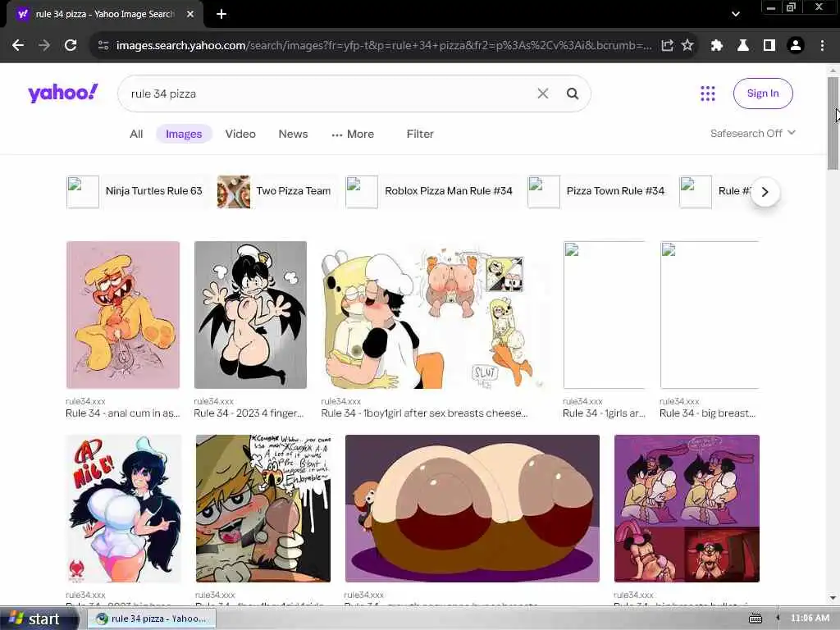
Task: Switch to the All results tab
Action: point(136,134)
